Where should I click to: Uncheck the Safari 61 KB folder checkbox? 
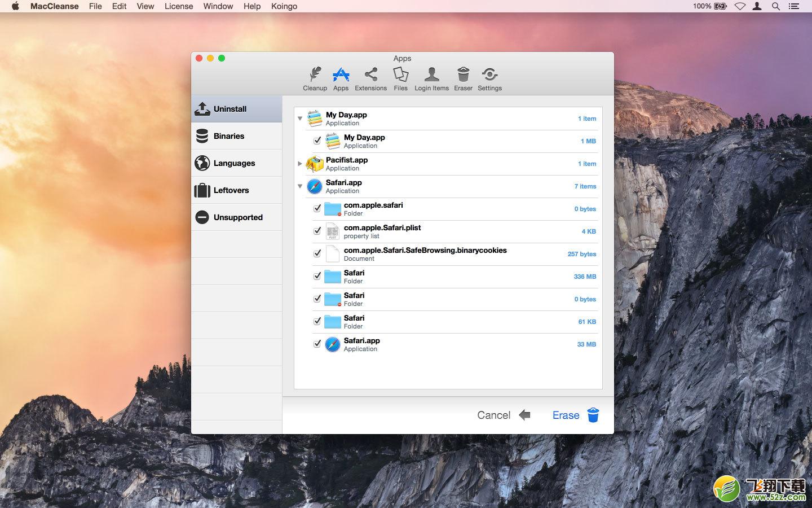[x=317, y=321]
